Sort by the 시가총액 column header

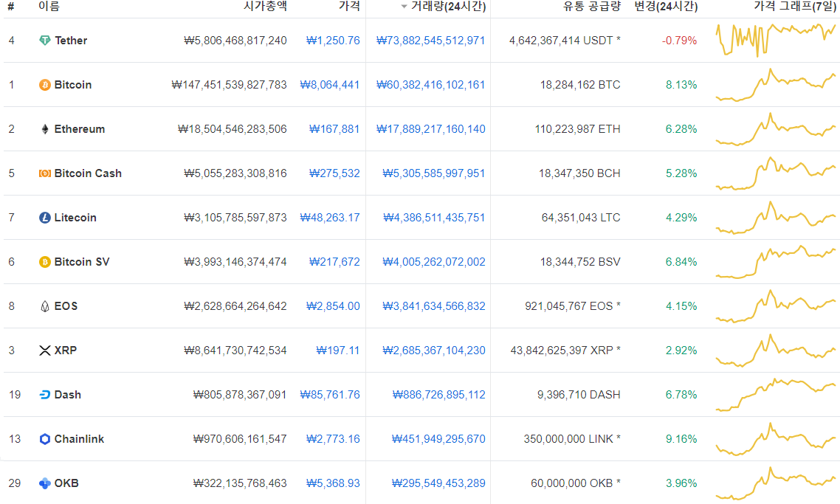265,7
